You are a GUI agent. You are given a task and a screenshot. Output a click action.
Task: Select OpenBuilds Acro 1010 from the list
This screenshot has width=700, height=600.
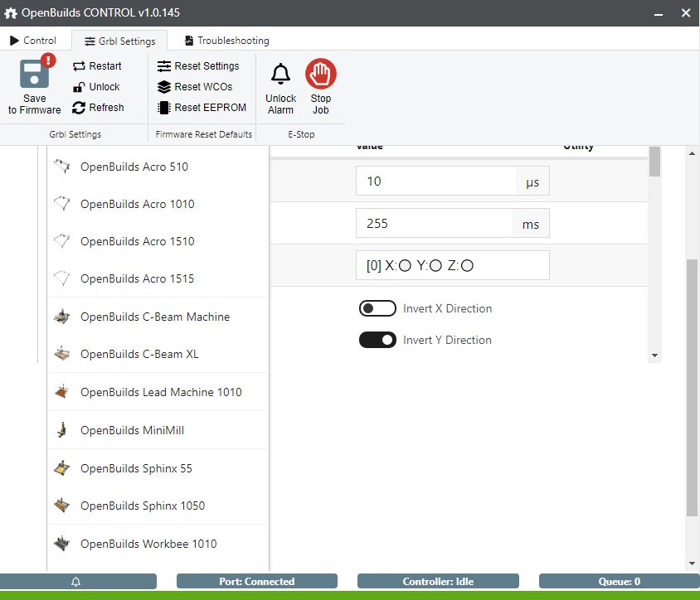[x=158, y=204]
